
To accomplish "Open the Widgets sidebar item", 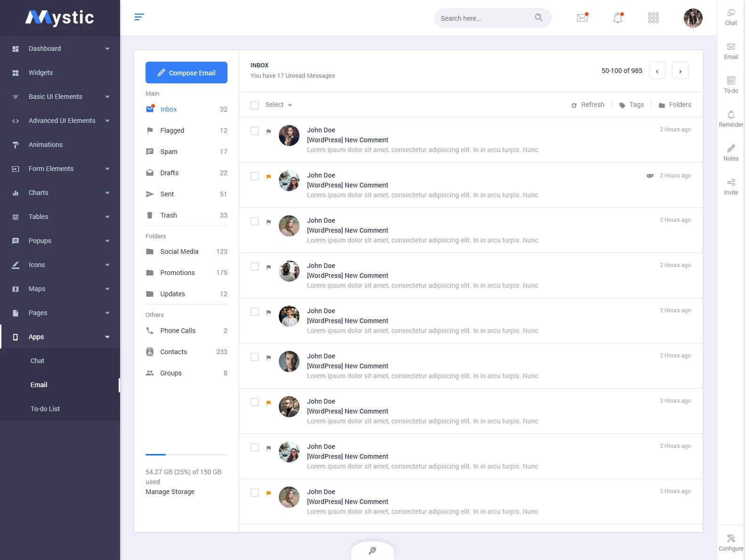I will click(x=60, y=73).
